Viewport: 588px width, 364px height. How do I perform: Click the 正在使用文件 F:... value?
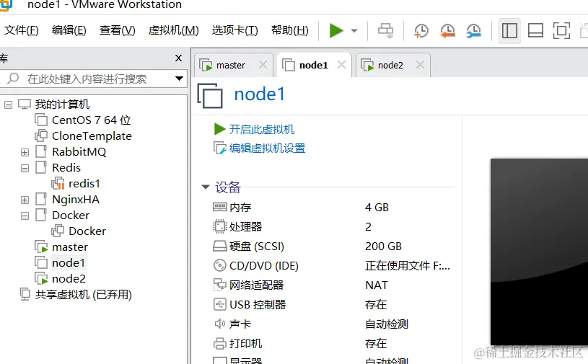(407, 265)
